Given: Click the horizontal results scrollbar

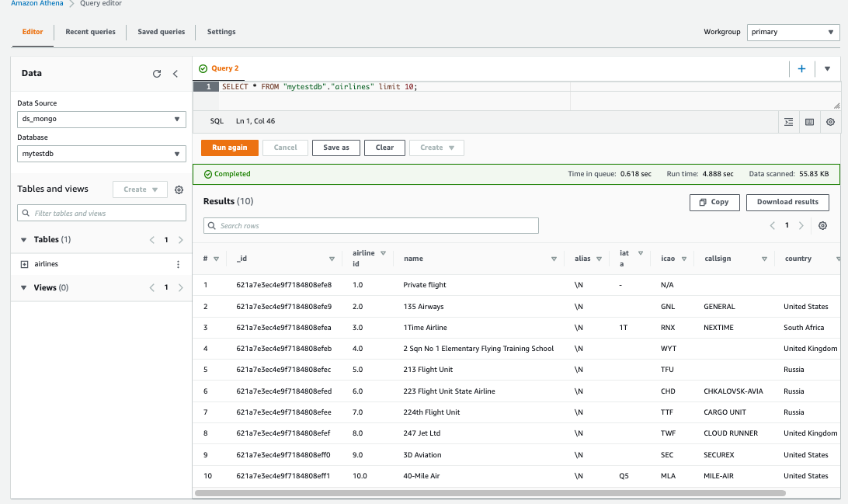Looking at the screenshot, I should [489, 493].
